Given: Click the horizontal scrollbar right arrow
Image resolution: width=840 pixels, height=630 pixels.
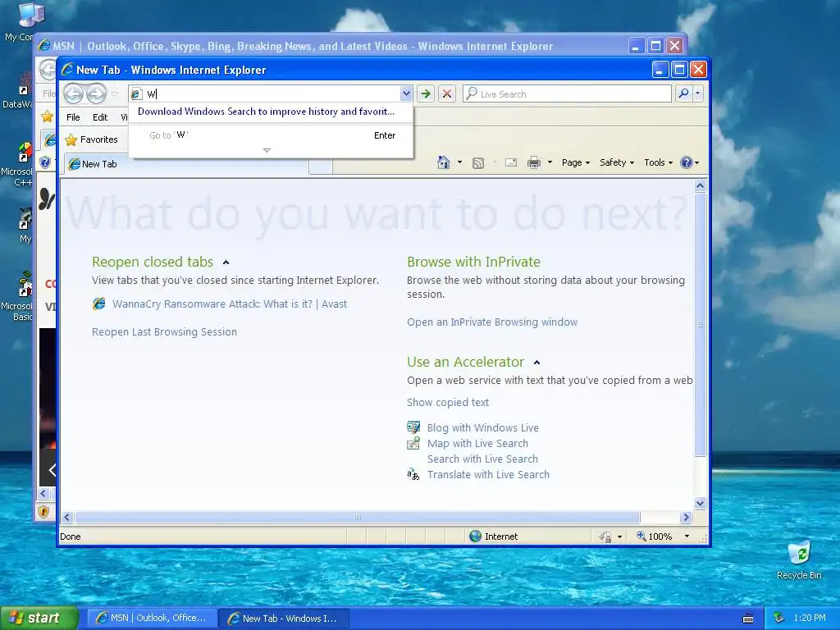Looking at the screenshot, I should point(687,517).
